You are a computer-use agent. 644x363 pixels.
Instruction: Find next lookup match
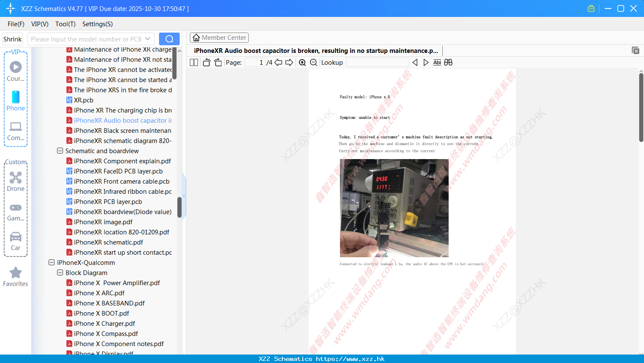(x=426, y=62)
